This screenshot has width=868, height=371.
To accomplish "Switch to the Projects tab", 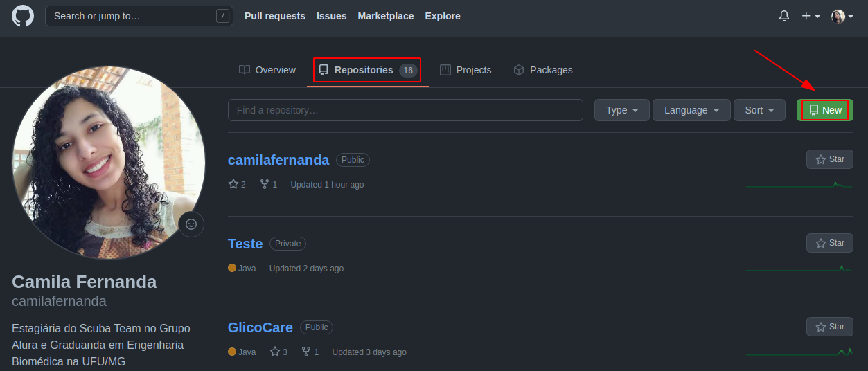I will pyautogui.click(x=466, y=70).
